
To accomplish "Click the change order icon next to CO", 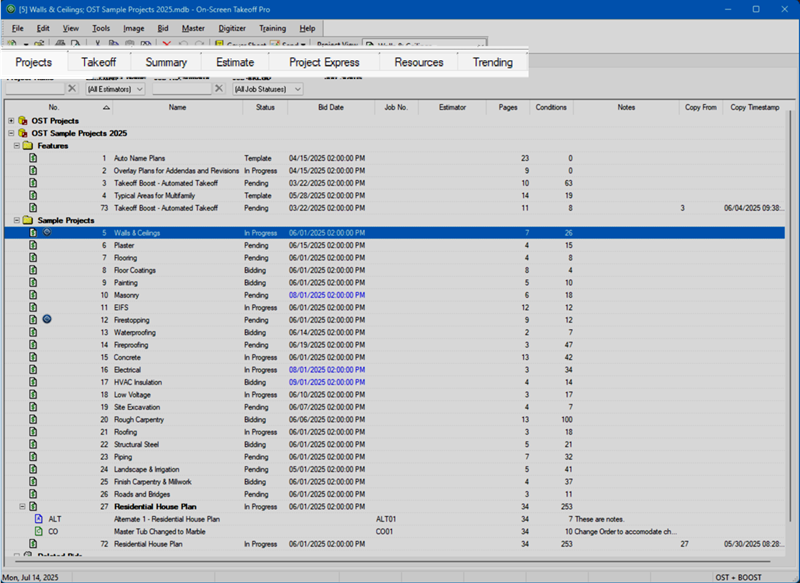I will tap(39, 531).
